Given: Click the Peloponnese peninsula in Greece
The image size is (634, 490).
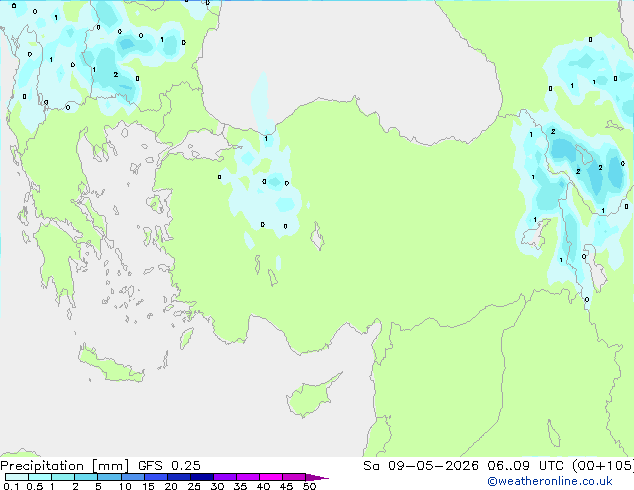Looking at the screenshot, I should (57, 263).
